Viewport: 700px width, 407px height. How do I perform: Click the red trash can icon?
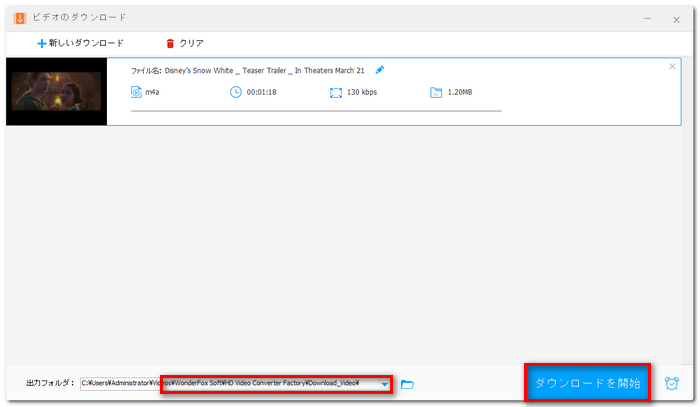click(170, 43)
